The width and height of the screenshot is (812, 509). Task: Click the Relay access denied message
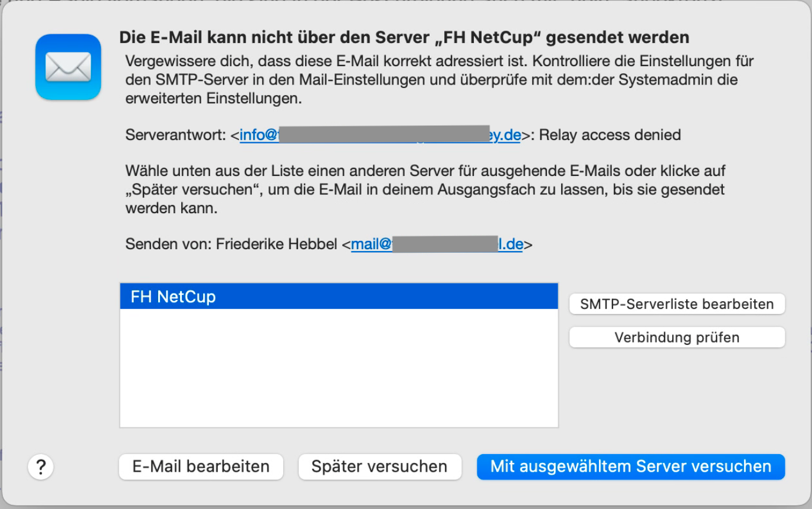pos(610,135)
